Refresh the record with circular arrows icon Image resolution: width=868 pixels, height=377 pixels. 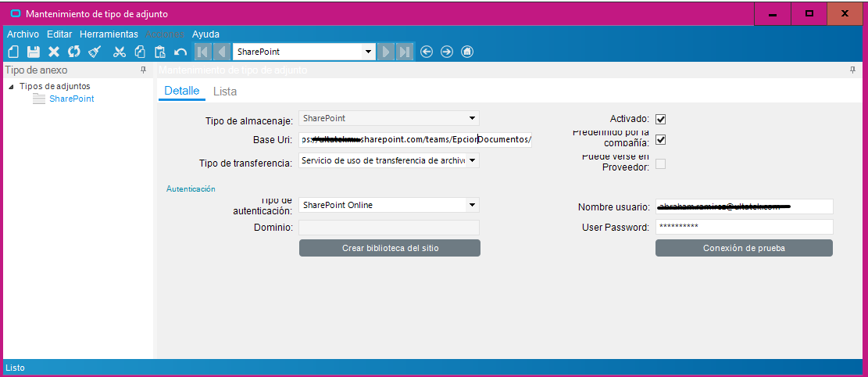point(74,52)
